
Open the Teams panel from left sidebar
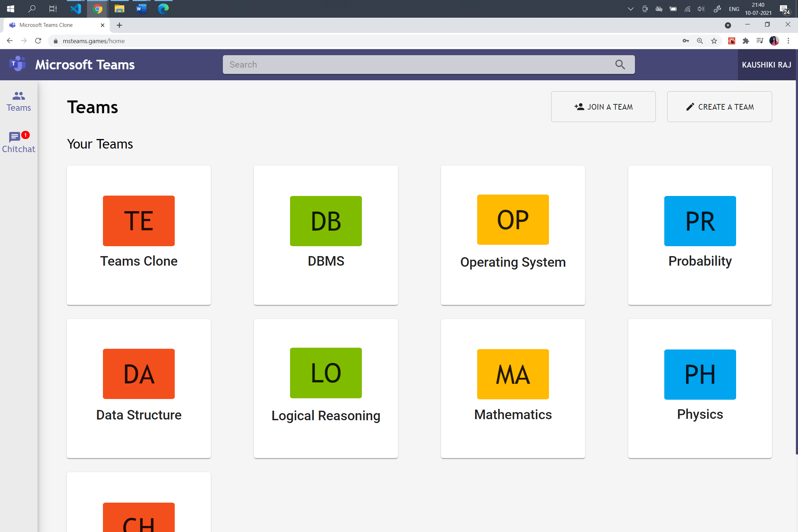tap(18, 101)
